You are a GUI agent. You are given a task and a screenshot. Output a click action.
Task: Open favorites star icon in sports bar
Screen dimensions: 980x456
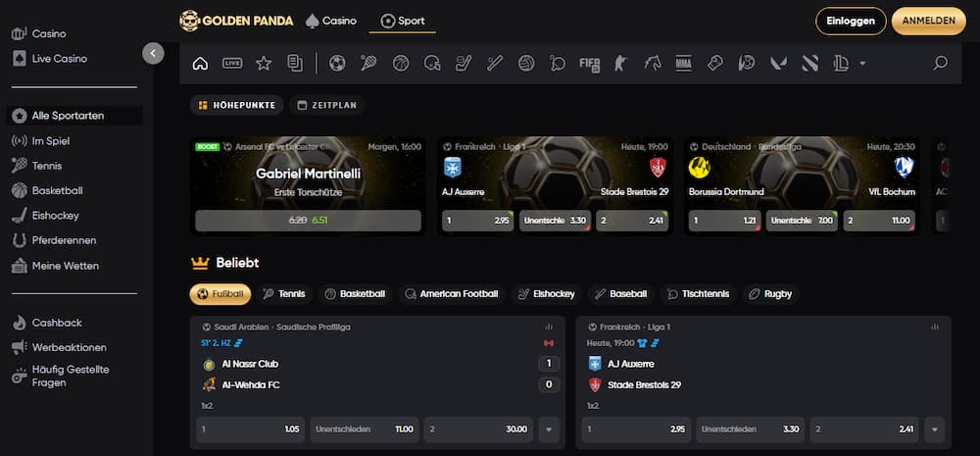264,63
